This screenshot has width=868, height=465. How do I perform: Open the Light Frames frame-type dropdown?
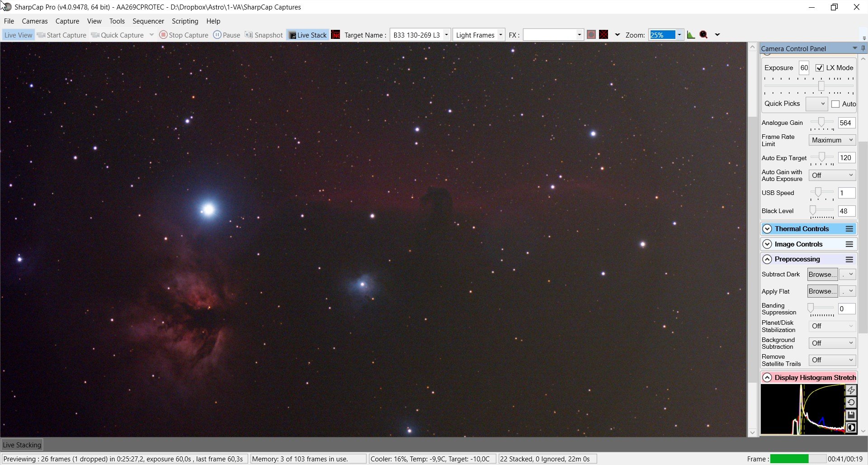point(500,35)
